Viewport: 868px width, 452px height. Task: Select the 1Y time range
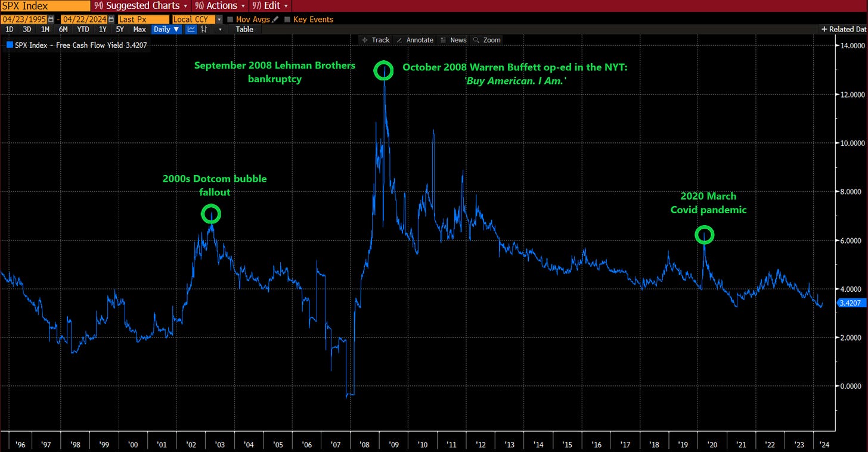tap(103, 29)
